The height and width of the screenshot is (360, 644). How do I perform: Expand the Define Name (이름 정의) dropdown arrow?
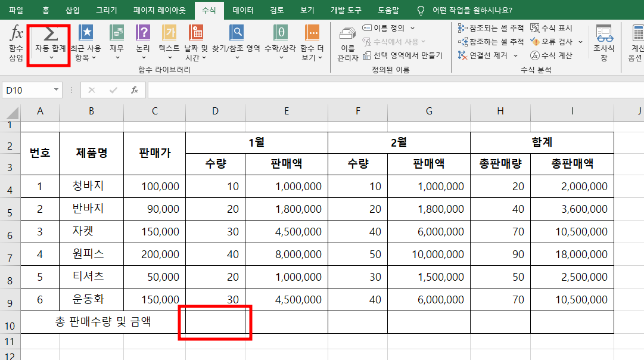(412, 28)
